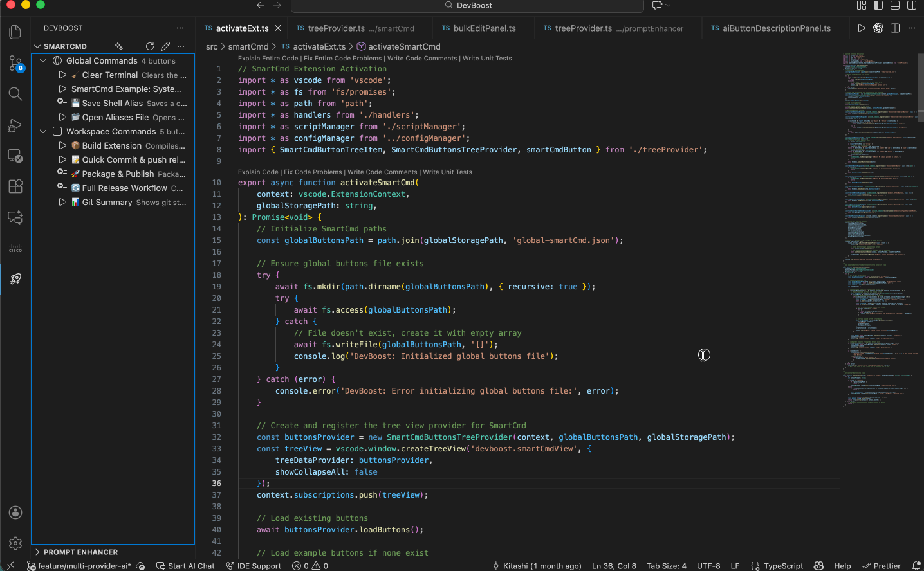This screenshot has width=924, height=571.
Task: Collapse the Global Commands group
Action: pos(43,61)
